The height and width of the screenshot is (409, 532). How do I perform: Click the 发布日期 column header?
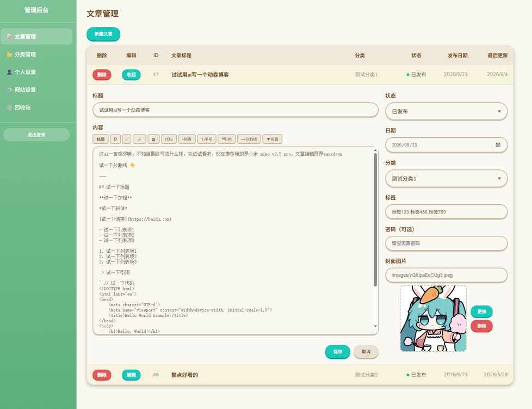point(457,56)
